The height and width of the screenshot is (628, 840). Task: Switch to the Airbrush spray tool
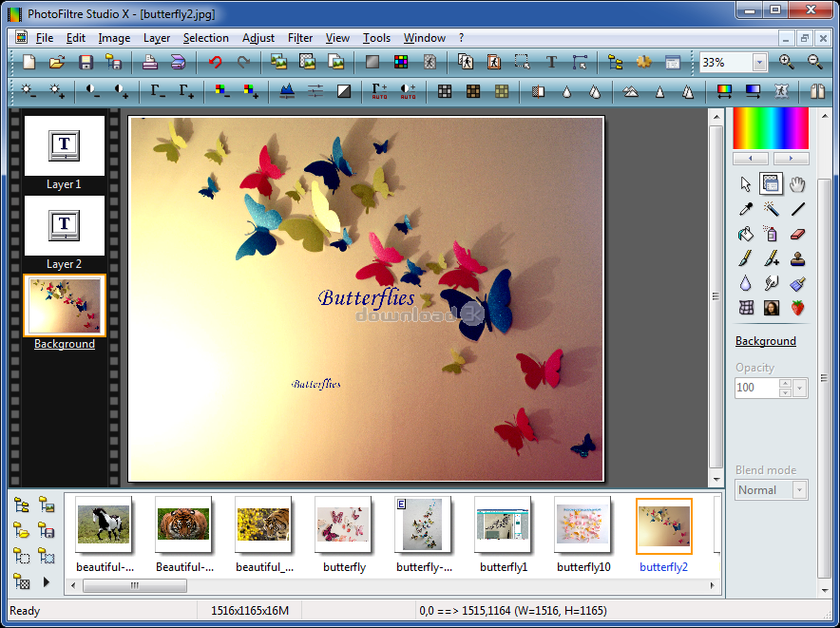pos(772,234)
